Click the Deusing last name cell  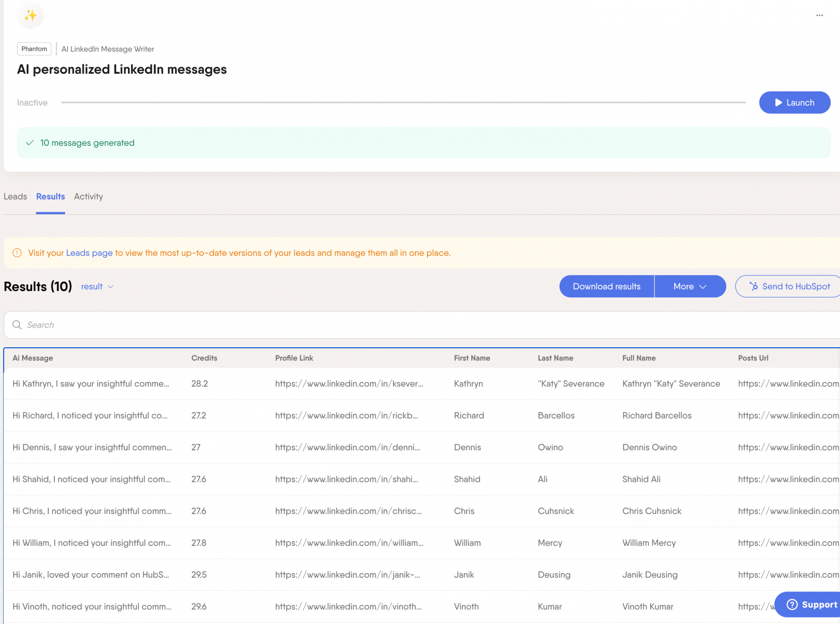pos(554,575)
